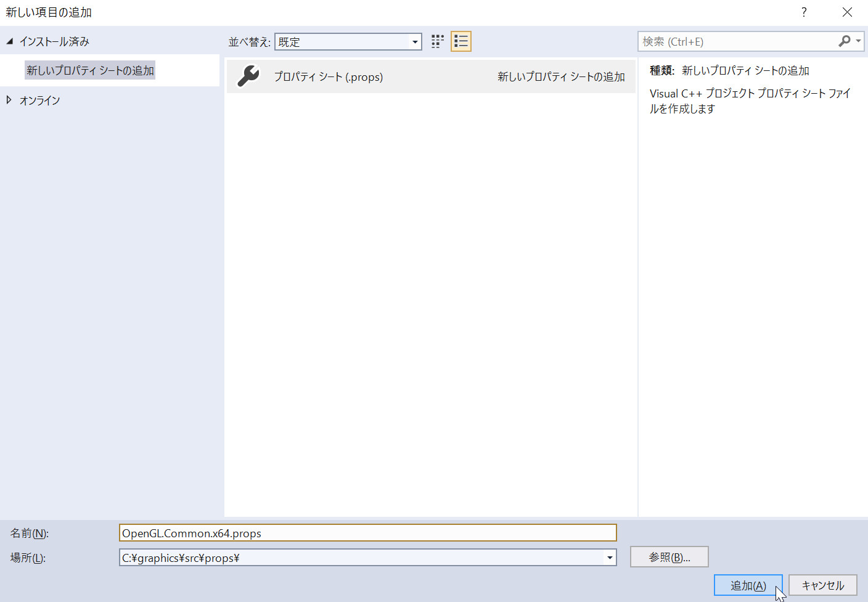
Task: Click the キャンセル button
Action: [x=822, y=585]
